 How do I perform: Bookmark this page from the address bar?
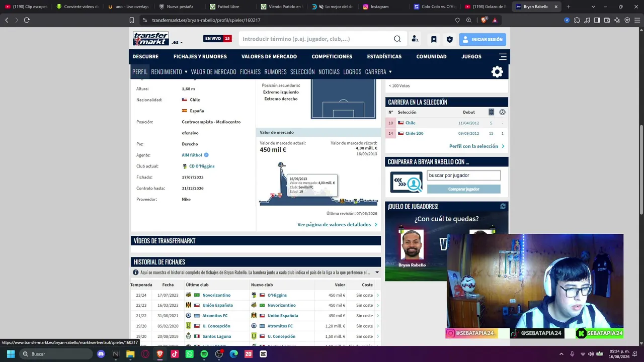click(132, 20)
